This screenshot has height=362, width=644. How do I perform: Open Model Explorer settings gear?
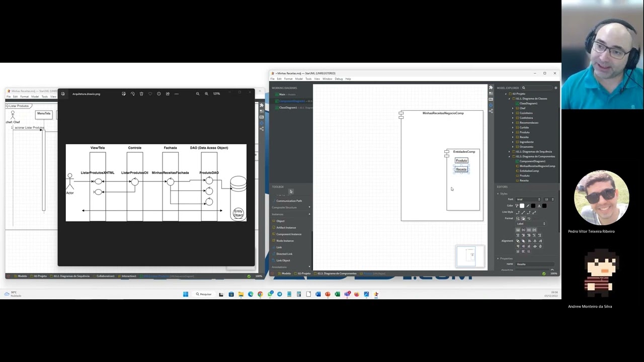(x=556, y=88)
